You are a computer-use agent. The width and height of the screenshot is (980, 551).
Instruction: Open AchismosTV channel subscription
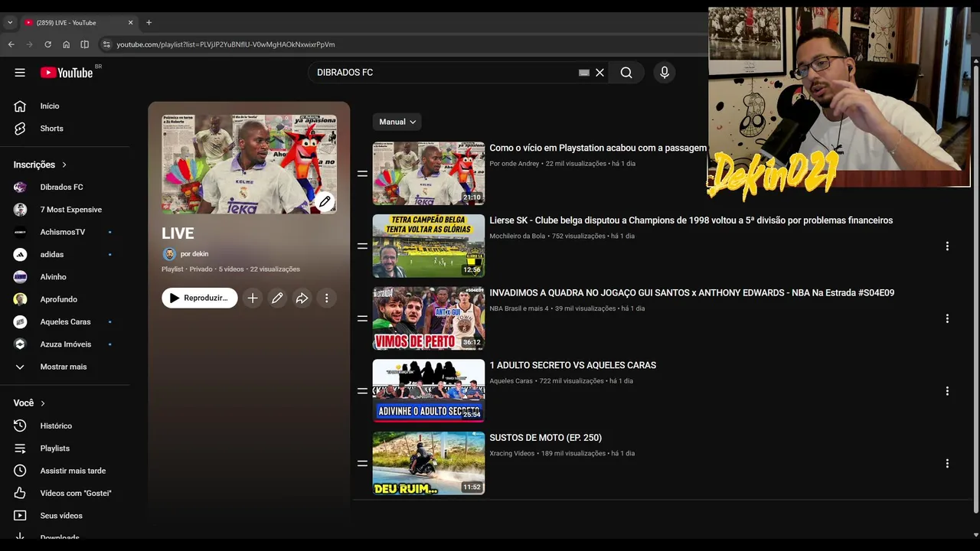[64, 232]
